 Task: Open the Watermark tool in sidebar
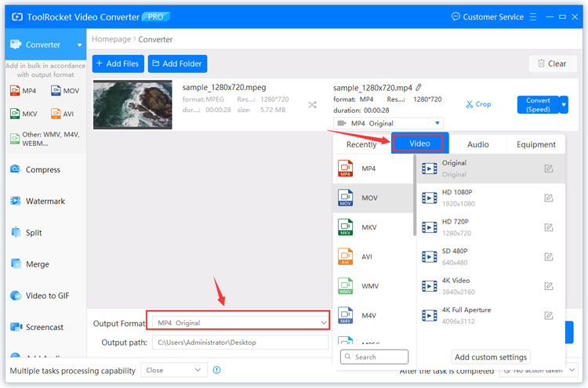tap(38, 201)
